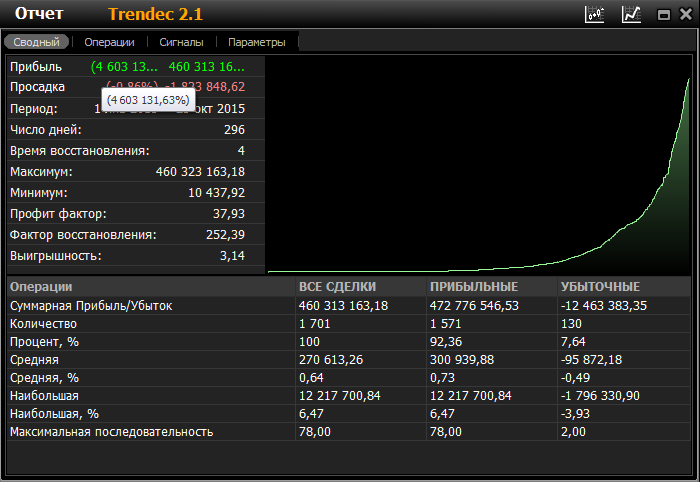
Task: Open the Операции tab
Action: click(109, 42)
